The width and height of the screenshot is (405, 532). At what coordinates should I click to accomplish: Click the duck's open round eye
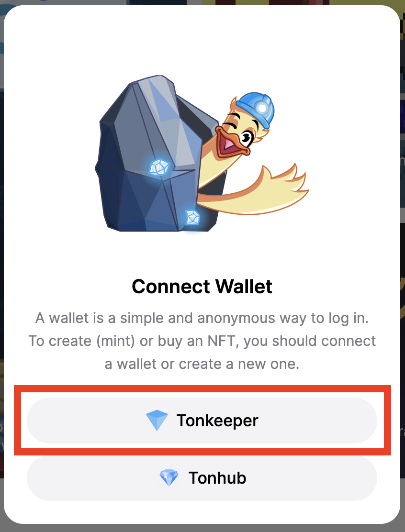[x=246, y=137]
